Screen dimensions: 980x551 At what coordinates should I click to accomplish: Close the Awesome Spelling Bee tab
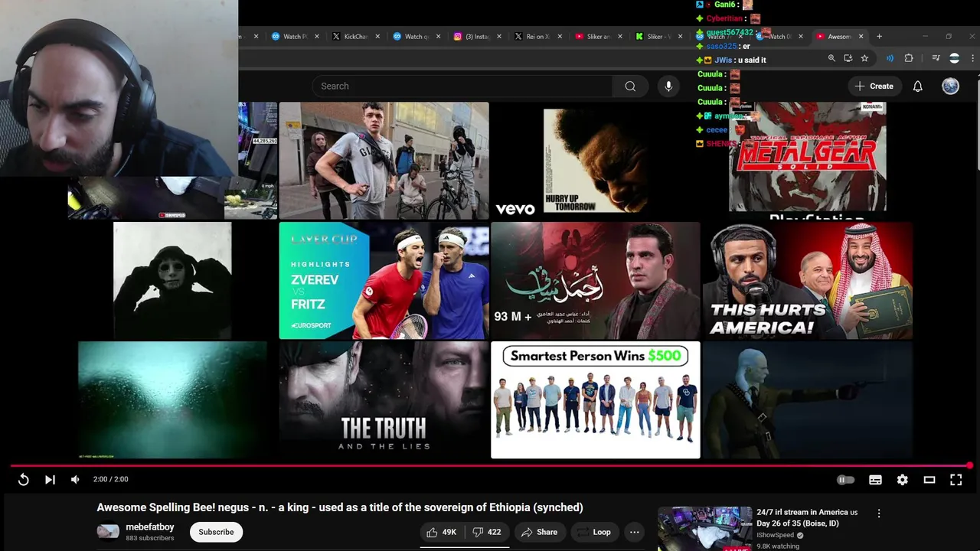point(861,36)
